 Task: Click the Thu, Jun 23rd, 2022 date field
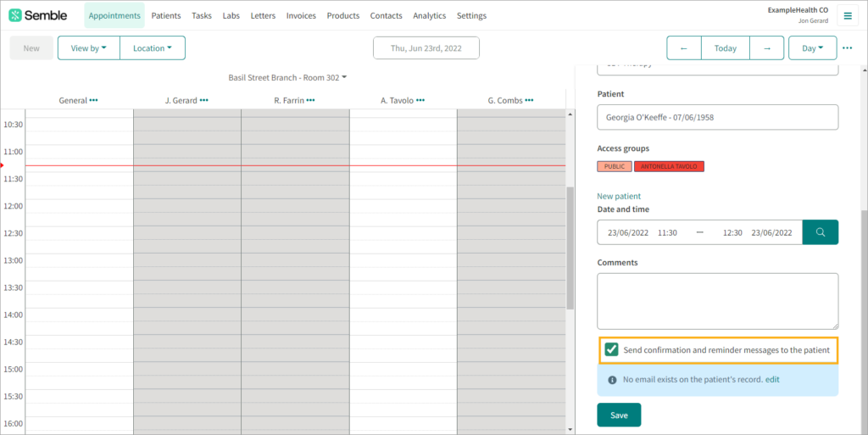(426, 48)
